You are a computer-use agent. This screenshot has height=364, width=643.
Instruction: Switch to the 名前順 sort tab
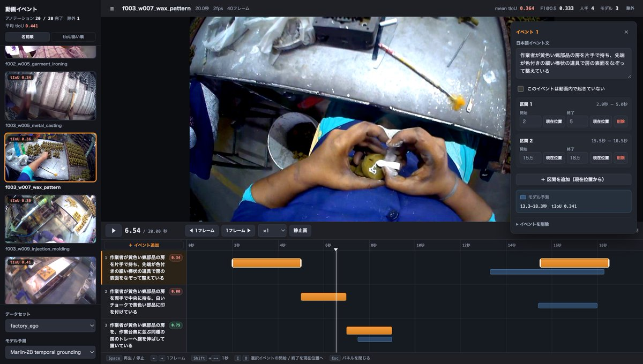[27, 37]
